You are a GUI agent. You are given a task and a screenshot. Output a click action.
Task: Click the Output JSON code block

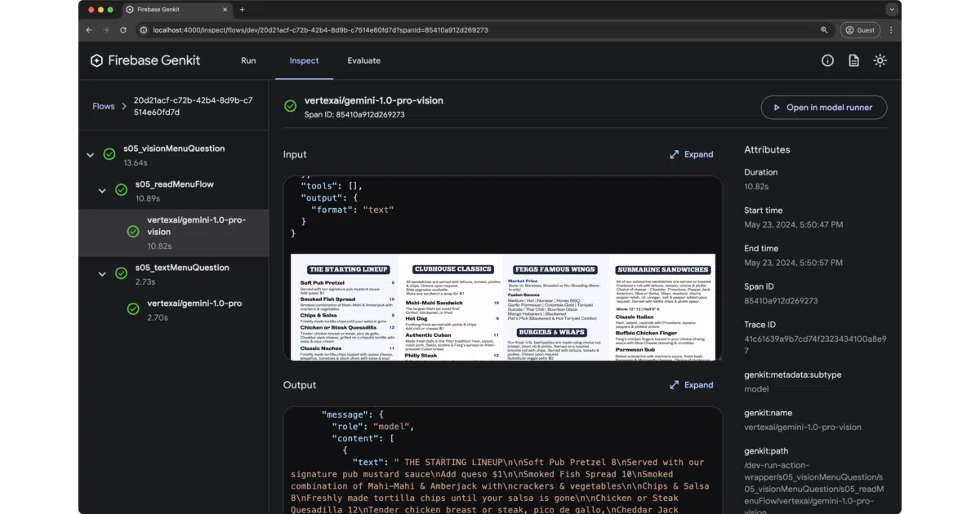pyautogui.click(x=502, y=460)
